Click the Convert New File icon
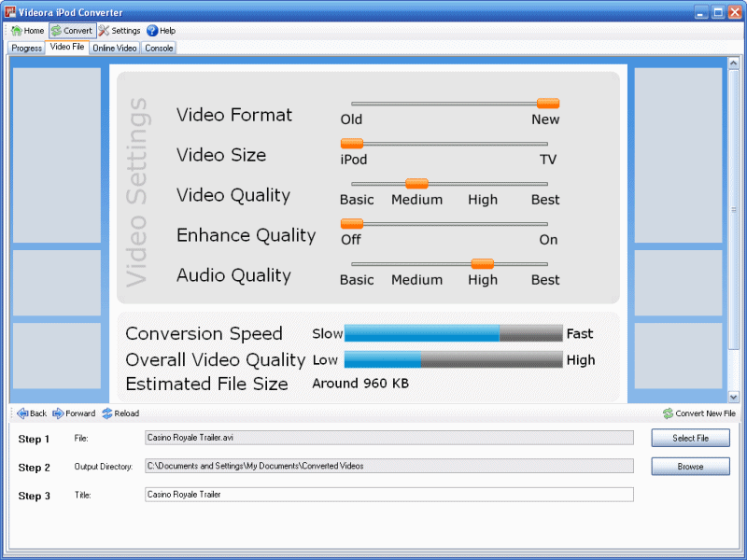Image resolution: width=747 pixels, height=560 pixels. (x=668, y=413)
